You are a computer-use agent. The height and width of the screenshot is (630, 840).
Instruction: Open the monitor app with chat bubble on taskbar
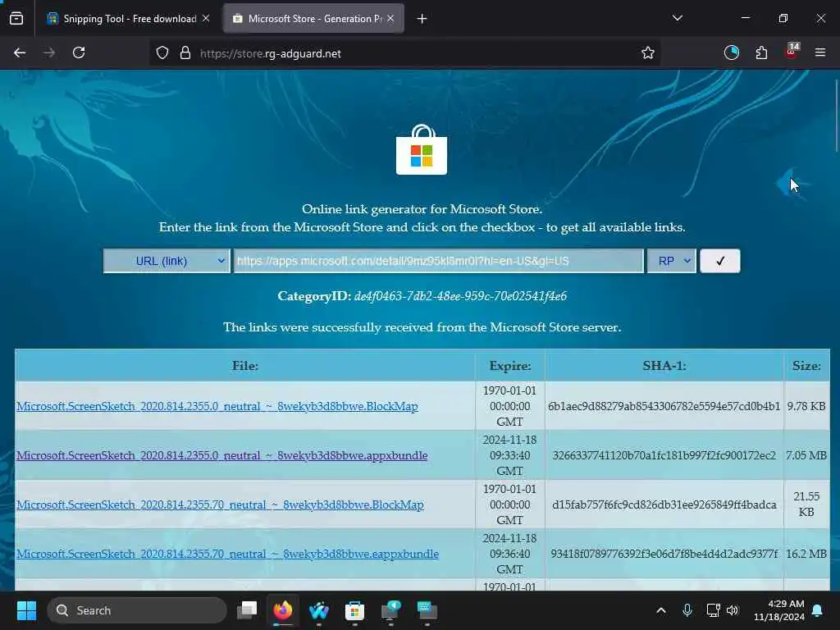390,610
